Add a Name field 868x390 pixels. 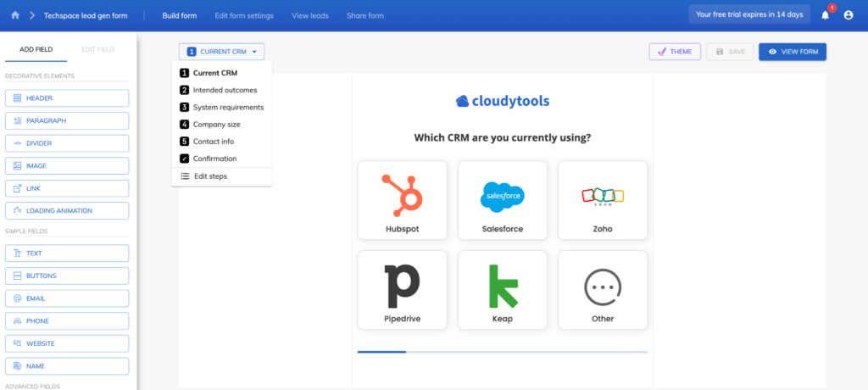(67, 366)
